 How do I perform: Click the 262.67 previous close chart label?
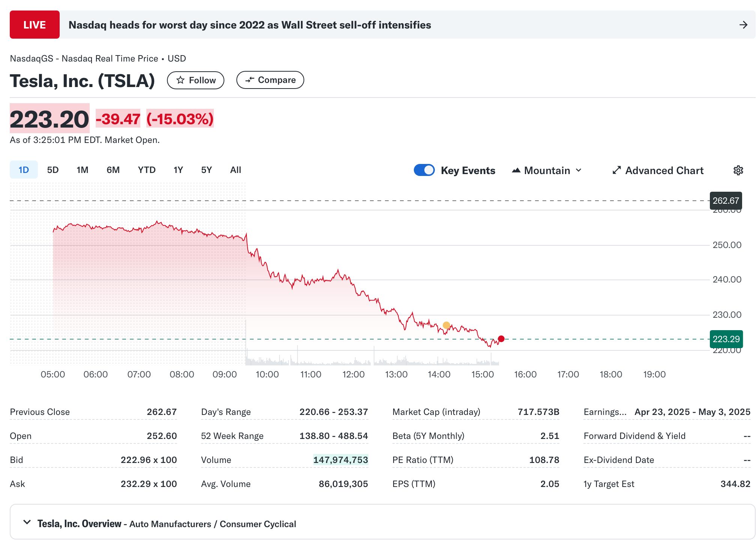726,201
